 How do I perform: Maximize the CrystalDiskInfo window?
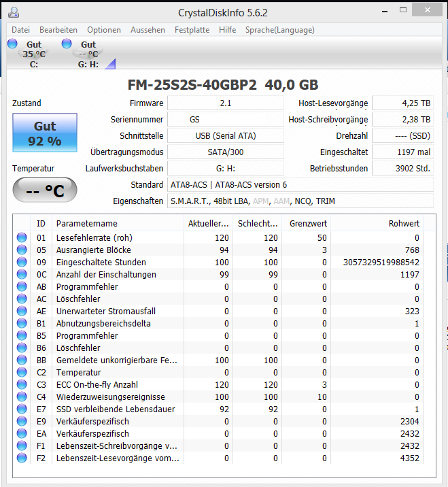[x=403, y=10]
